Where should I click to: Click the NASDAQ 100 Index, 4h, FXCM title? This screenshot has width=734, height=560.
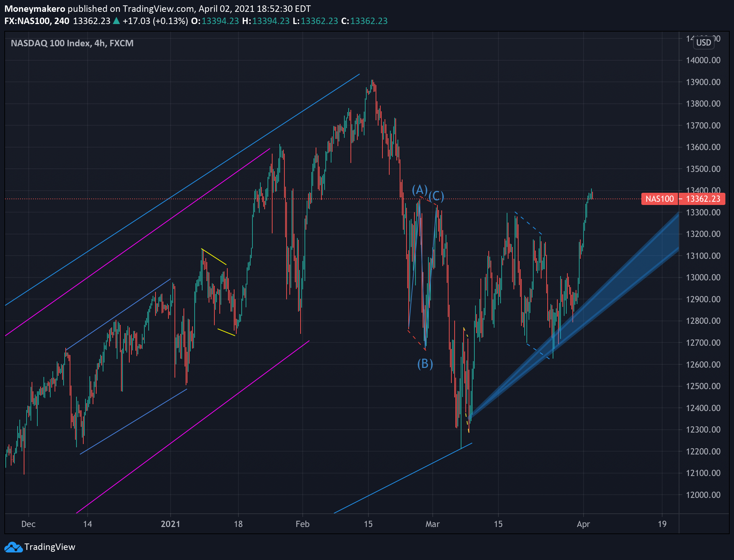click(x=72, y=43)
